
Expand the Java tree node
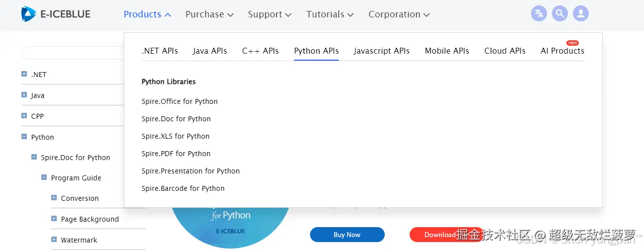coord(24,95)
